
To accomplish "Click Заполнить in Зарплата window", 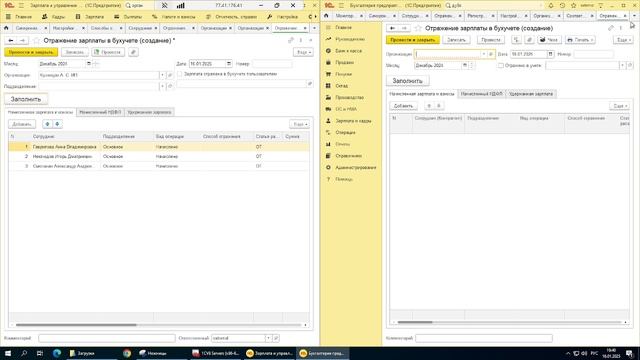I will [26, 99].
